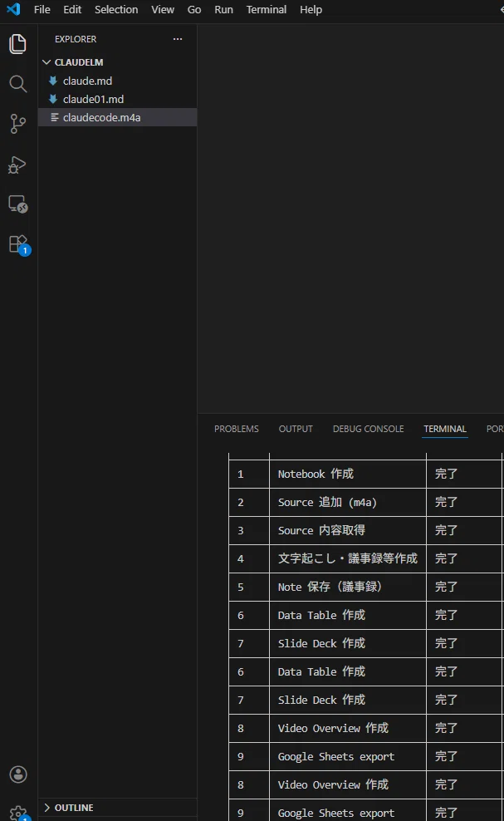The width and height of the screenshot is (504, 821).
Task: Switch to the OUTPUT panel tab
Action: tap(296, 429)
